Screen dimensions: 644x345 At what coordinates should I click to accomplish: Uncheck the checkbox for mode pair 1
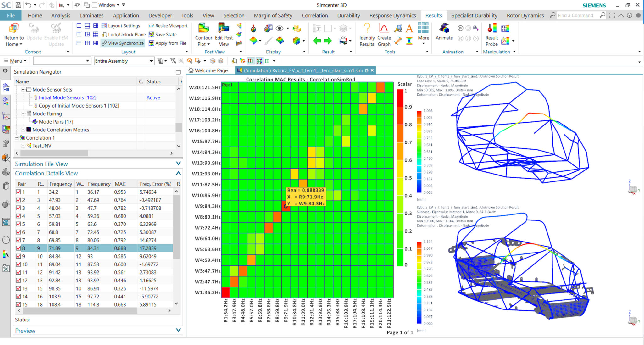(x=19, y=192)
